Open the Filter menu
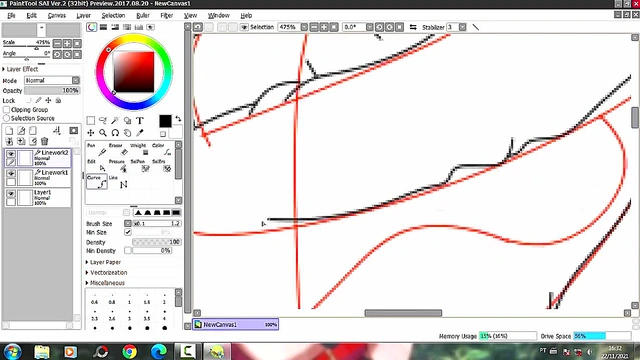 [167, 15]
